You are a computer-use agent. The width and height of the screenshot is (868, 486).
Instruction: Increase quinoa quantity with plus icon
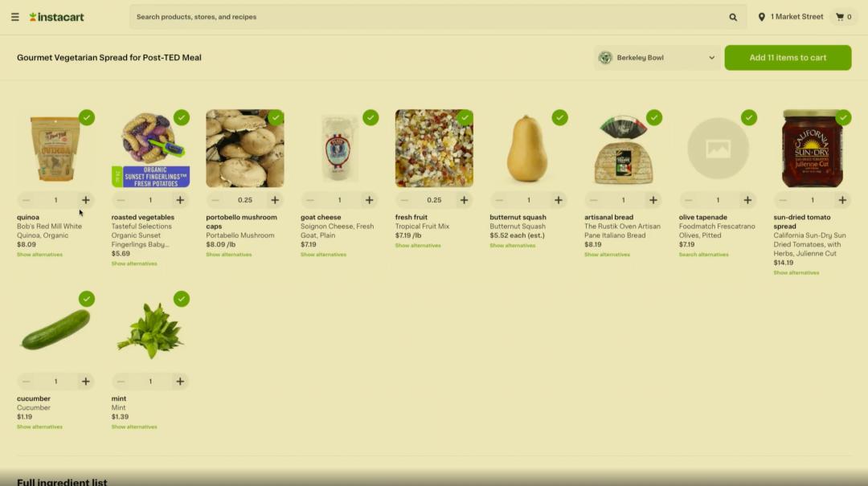[85, 200]
